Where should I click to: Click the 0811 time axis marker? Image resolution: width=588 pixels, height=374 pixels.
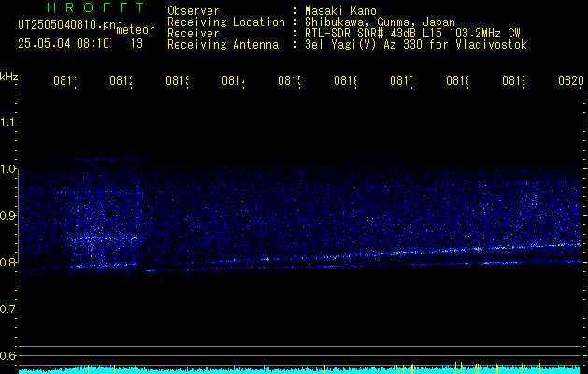pyautogui.click(x=65, y=81)
